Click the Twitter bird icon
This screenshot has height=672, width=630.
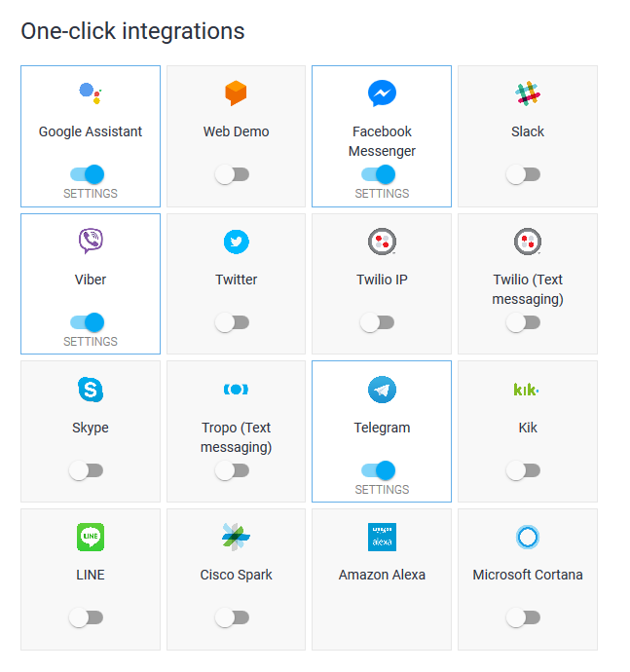[236, 242]
